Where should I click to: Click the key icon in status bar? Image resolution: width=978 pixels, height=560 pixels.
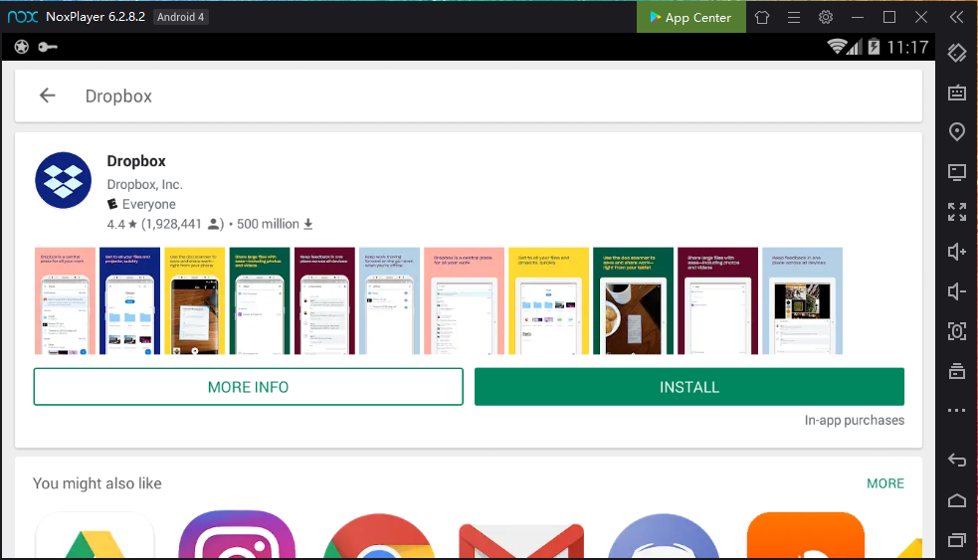coord(48,47)
